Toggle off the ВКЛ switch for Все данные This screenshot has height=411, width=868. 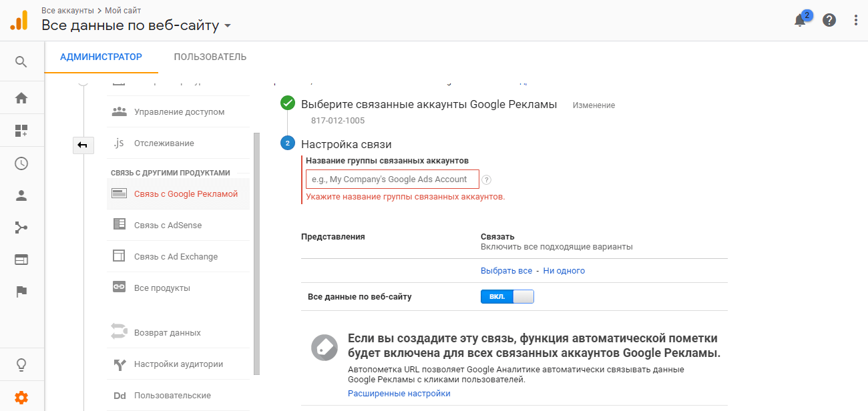(x=507, y=296)
